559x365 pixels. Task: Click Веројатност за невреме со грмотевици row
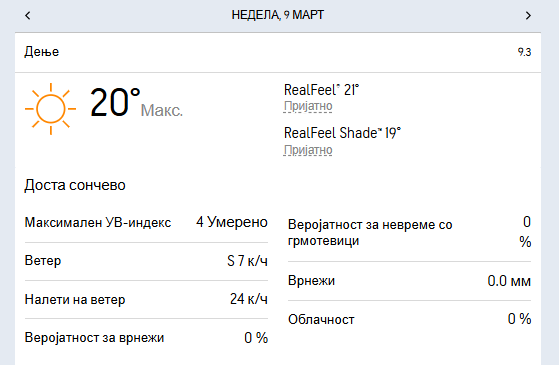[x=409, y=232]
